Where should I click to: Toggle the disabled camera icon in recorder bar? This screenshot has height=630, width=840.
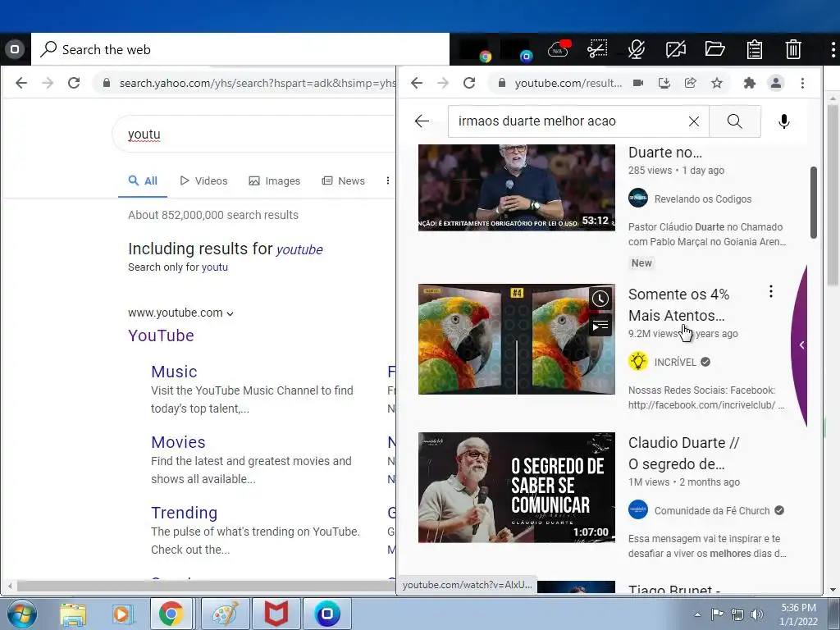[x=676, y=49]
